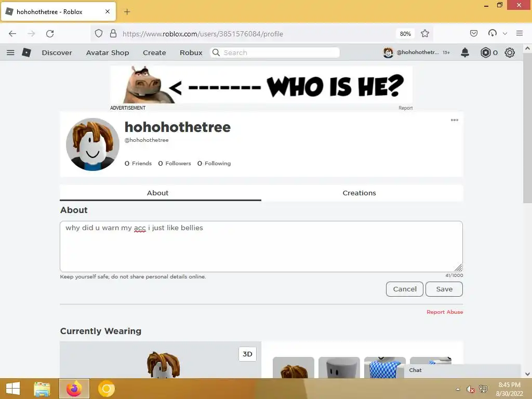Image resolution: width=532 pixels, height=399 pixels.
Task: Click the muted volume tray icon
Action: pyautogui.click(x=470, y=389)
